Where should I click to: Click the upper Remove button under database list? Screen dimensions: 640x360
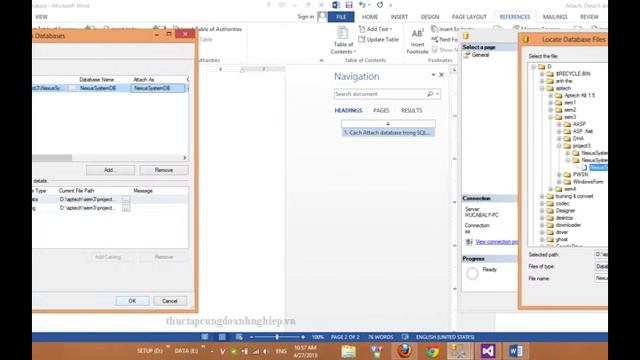(164, 170)
